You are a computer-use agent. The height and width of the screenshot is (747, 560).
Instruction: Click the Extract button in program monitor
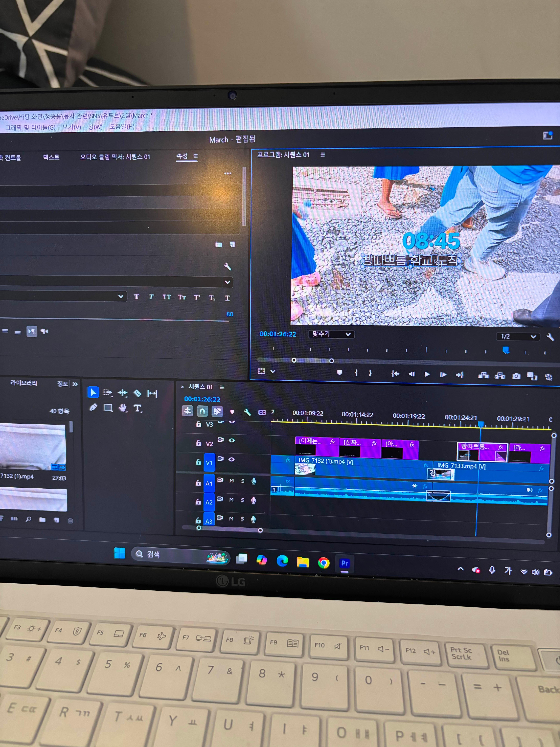click(x=500, y=375)
